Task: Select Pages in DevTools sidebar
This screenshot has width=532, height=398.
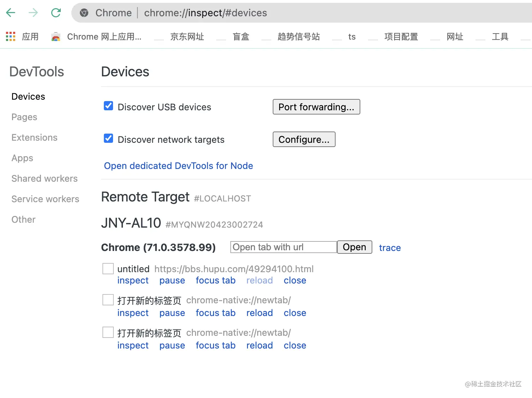Action: (24, 117)
